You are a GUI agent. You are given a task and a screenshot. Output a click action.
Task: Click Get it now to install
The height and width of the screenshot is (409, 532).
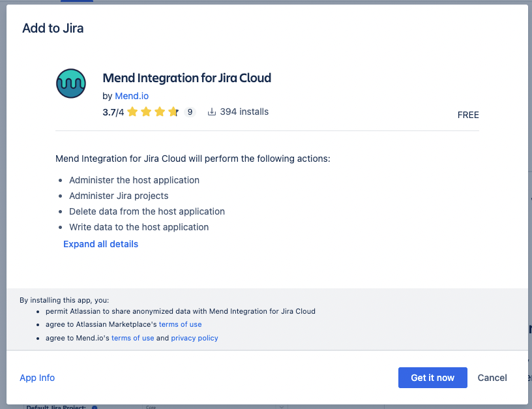(x=432, y=378)
